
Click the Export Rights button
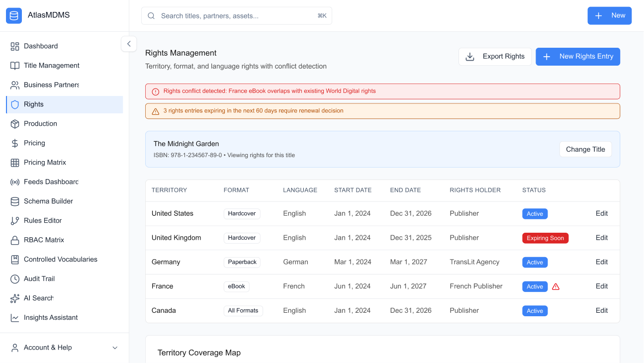pos(495,57)
